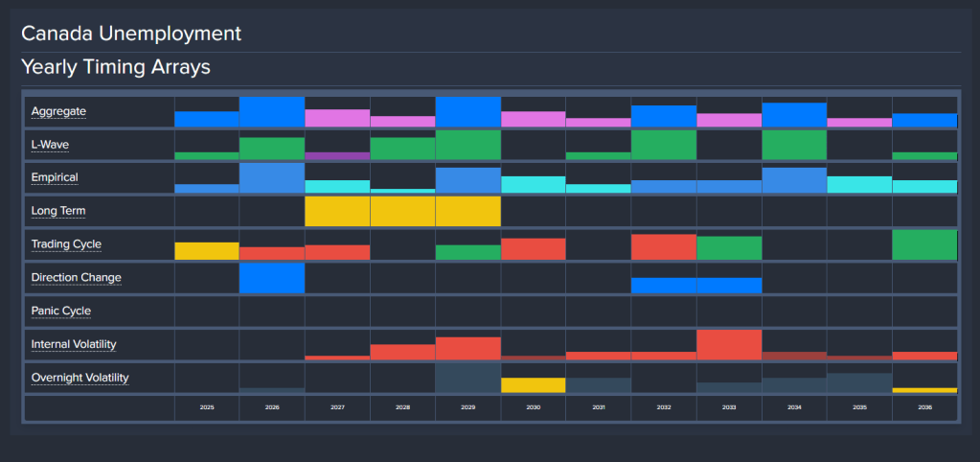Viewport: 980px width, 462px height.
Task: Click the Long Term yellow bar for 2027
Action: pyautogui.click(x=337, y=211)
